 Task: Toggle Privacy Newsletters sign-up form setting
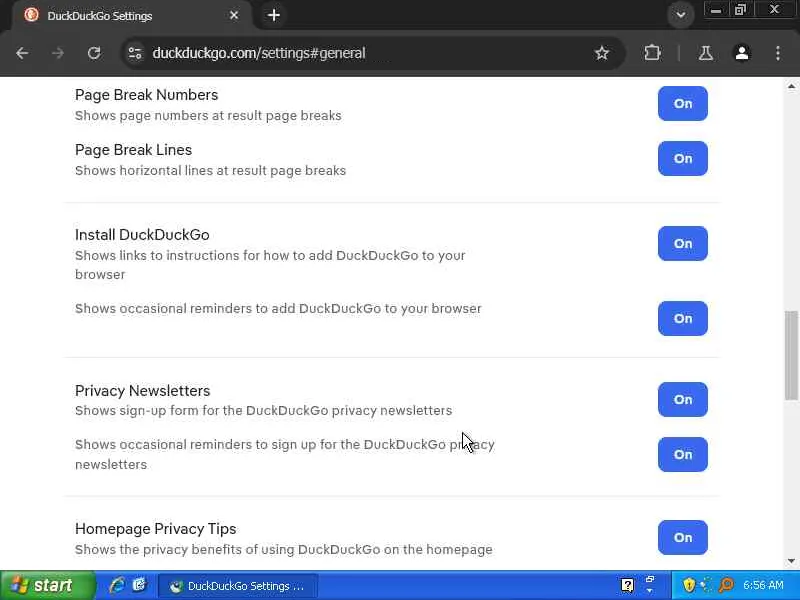pyautogui.click(x=683, y=399)
